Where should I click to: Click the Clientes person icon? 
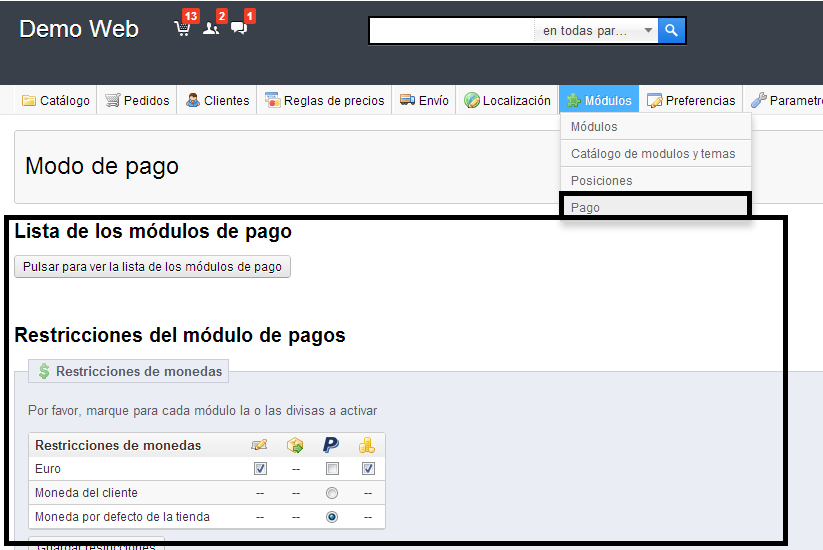(193, 100)
